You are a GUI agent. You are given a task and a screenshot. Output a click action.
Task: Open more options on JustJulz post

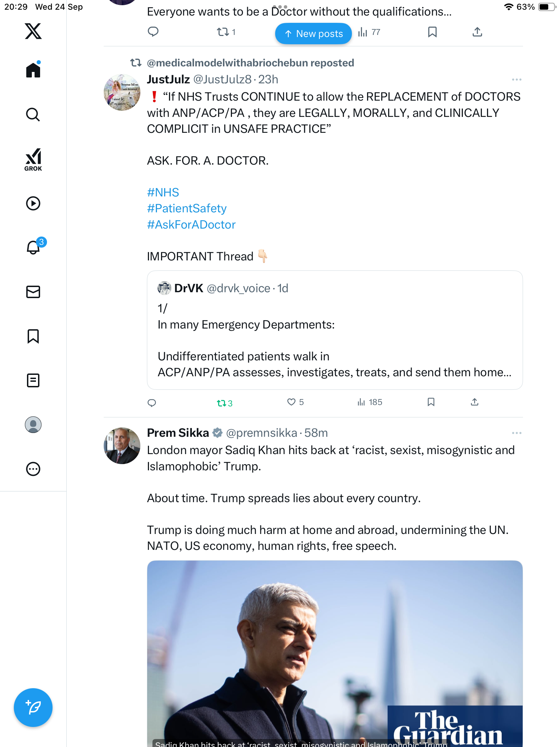pos(516,80)
